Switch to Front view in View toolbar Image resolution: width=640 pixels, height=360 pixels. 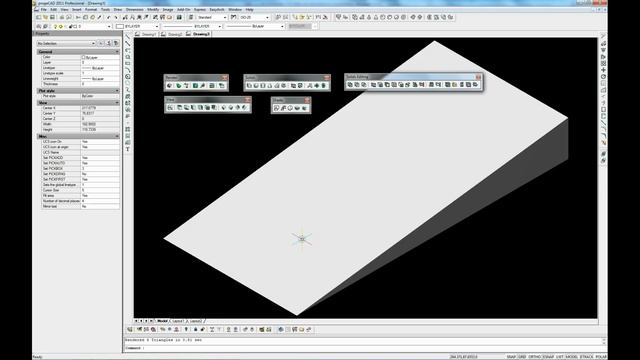point(207,107)
